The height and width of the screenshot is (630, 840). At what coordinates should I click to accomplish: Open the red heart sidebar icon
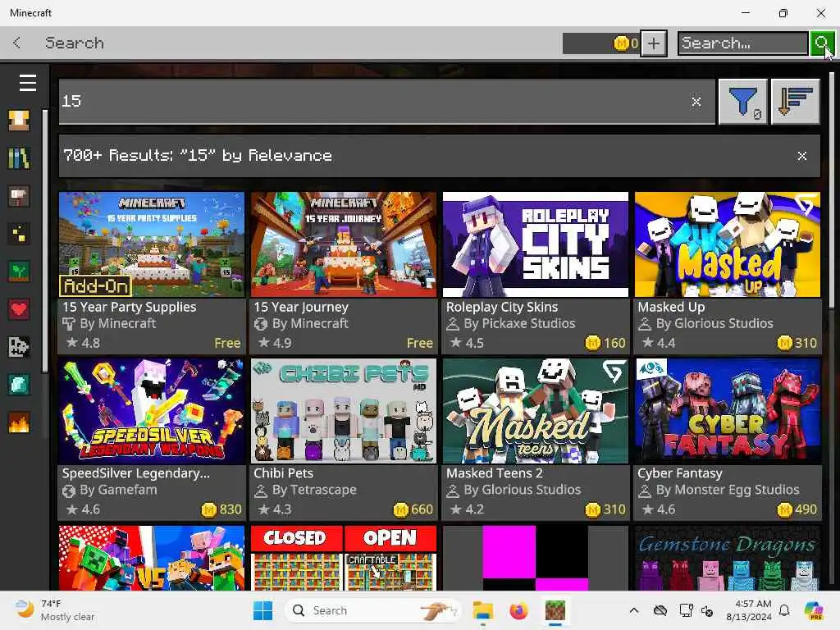(x=19, y=309)
